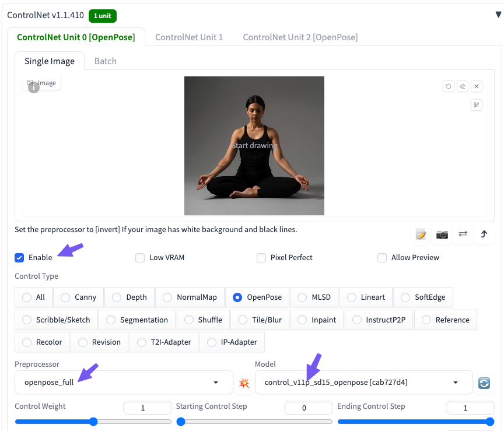Select the brush pen tool icon
Image resolution: width=504 pixels, height=431 pixels.
pos(477,105)
